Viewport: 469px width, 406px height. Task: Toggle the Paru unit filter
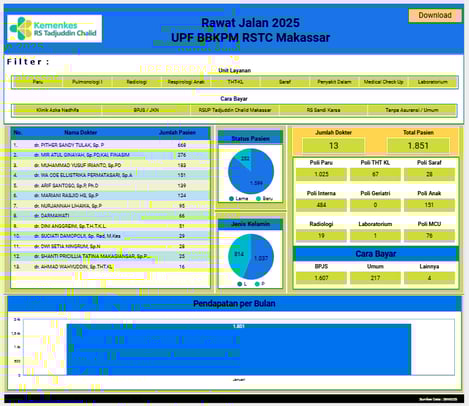[x=38, y=82]
